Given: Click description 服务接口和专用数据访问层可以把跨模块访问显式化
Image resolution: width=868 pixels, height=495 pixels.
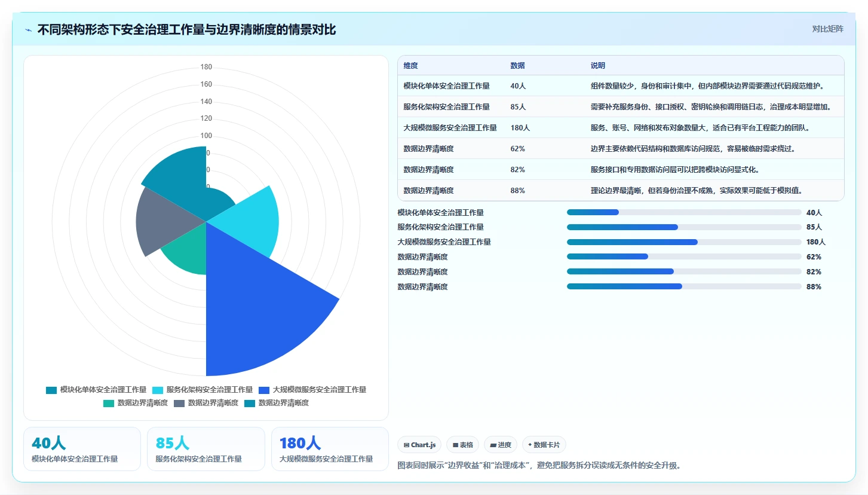Looking at the screenshot, I should (675, 170).
